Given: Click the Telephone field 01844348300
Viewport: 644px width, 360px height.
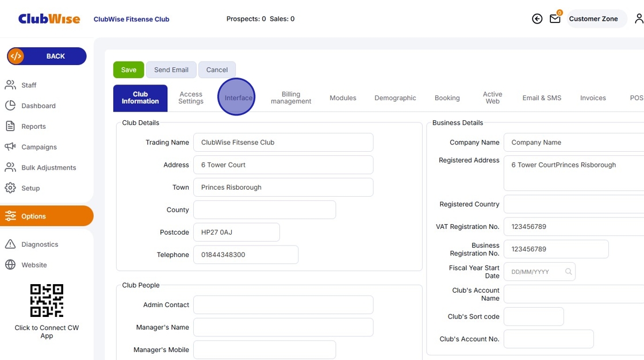Looking at the screenshot, I should (x=246, y=255).
